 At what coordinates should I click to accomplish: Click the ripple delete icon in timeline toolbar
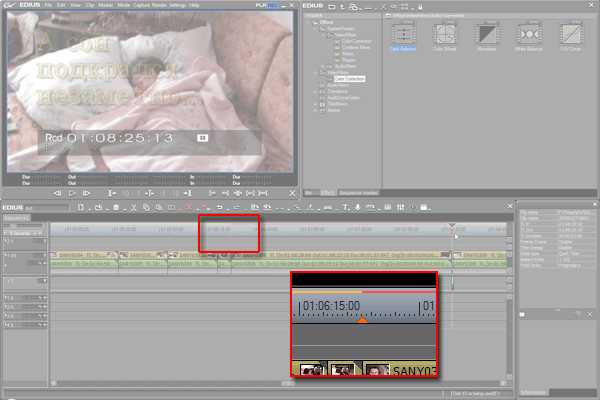click(x=205, y=207)
